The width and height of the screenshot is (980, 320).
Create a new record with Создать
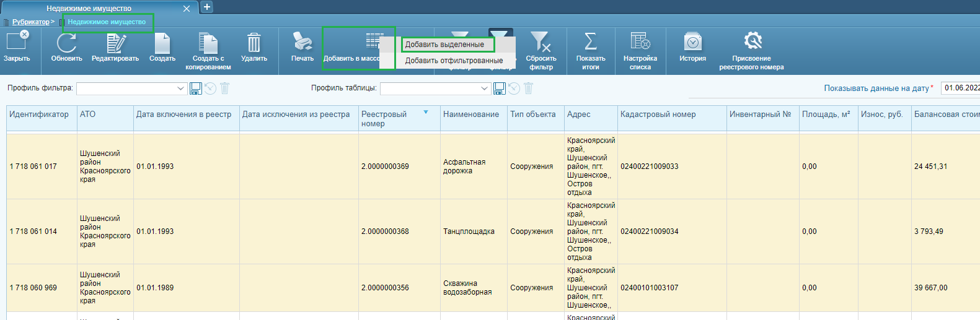tap(162, 43)
